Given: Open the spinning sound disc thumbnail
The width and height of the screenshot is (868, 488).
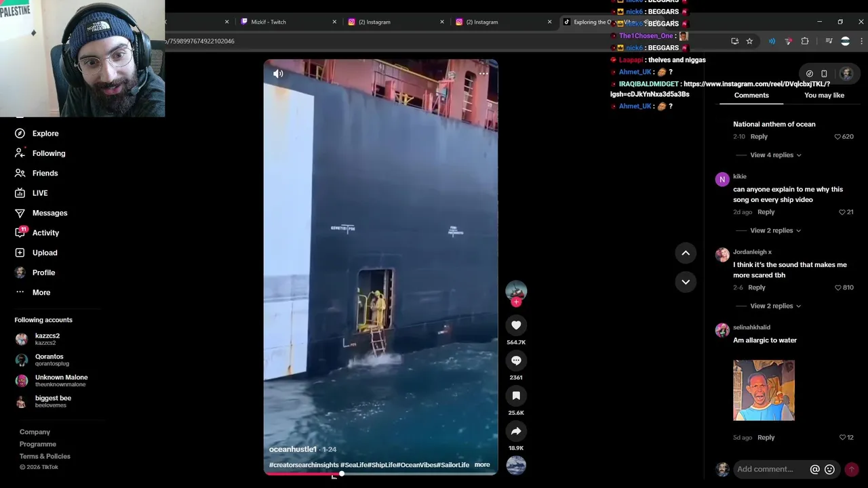Looking at the screenshot, I should 516,466.
